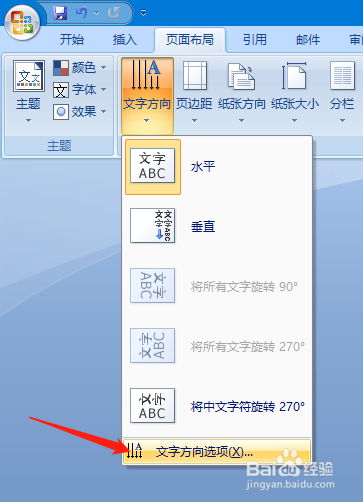Image resolution: width=363 pixels, height=502 pixels.
Task: Expand the 纸张大小 dropdown arrow
Action: coord(294,120)
